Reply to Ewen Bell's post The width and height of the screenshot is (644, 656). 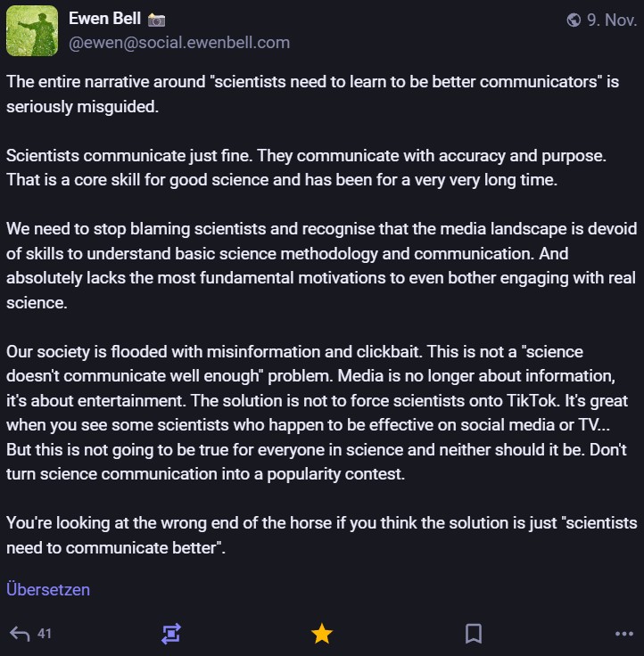pyautogui.click(x=20, y=634)
